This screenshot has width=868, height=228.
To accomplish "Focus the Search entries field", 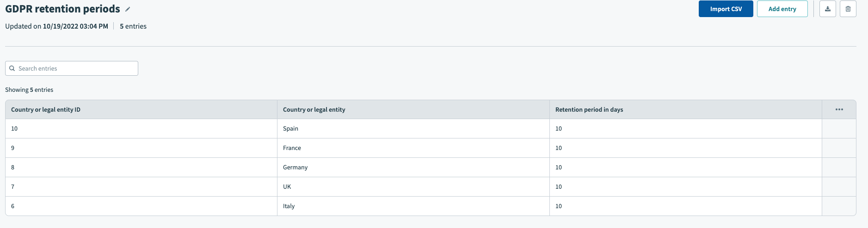I will 76,68.
